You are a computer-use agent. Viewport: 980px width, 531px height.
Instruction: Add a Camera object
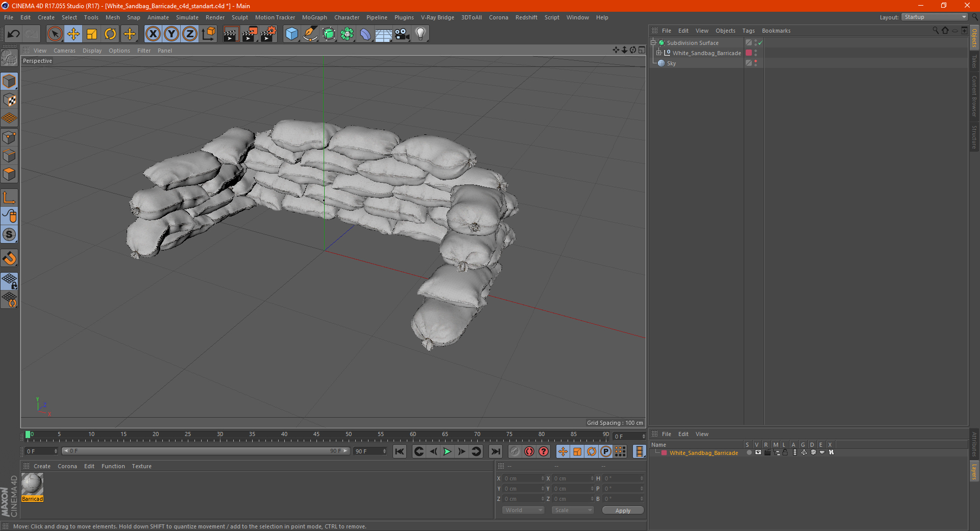click(x=402, y=34)
